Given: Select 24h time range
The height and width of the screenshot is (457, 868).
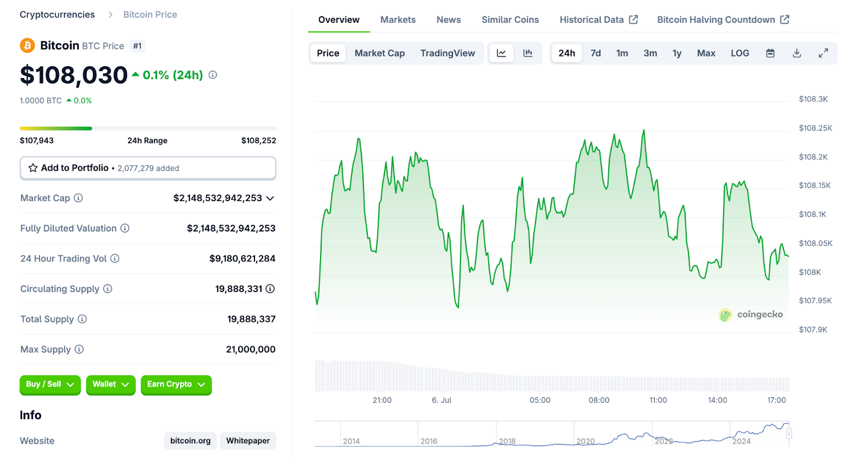Looking at the screenshot, I should pyautogui.click(x=567, y=53).
